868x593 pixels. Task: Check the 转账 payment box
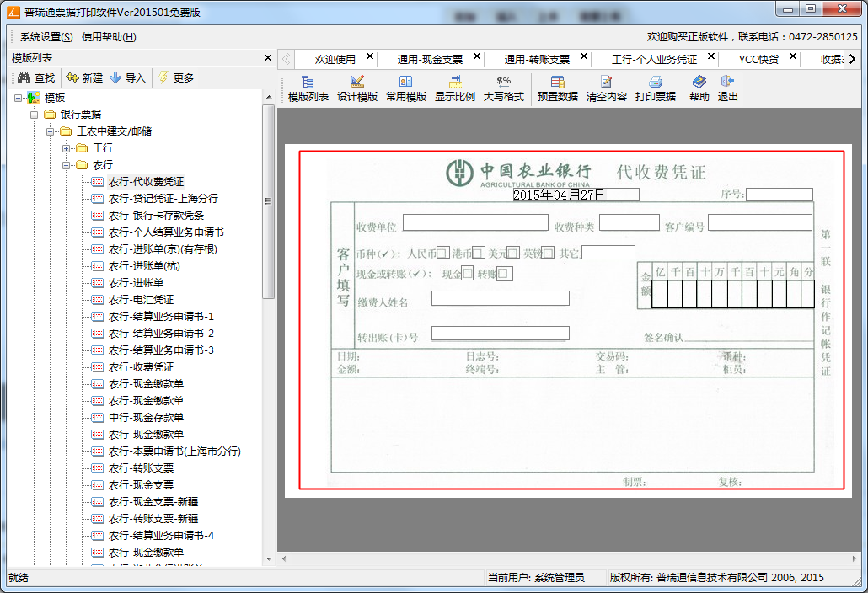(504, 273)
